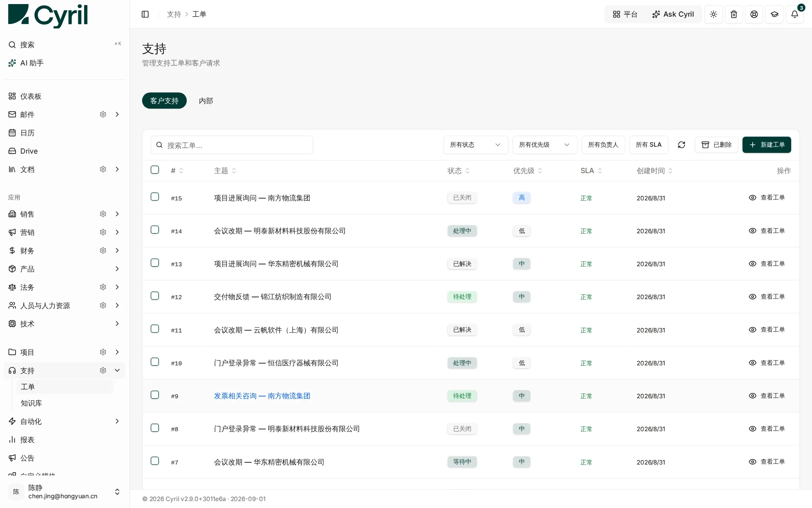Viewport: 812px width, 508px height.
Task: Open 知识库 submenu item
Action: pos(65,403)
